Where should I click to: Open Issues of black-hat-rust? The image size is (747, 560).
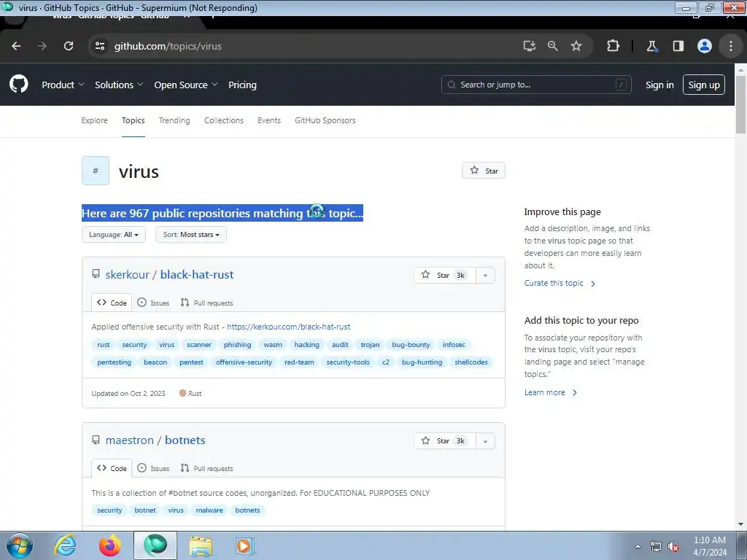pyautogui.click(x=153, y=303)
